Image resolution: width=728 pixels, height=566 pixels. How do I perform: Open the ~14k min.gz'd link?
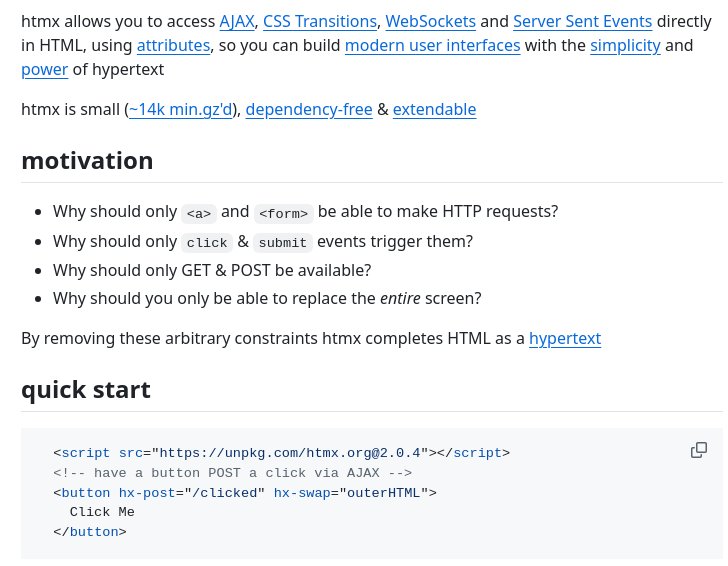click(182, 109)
